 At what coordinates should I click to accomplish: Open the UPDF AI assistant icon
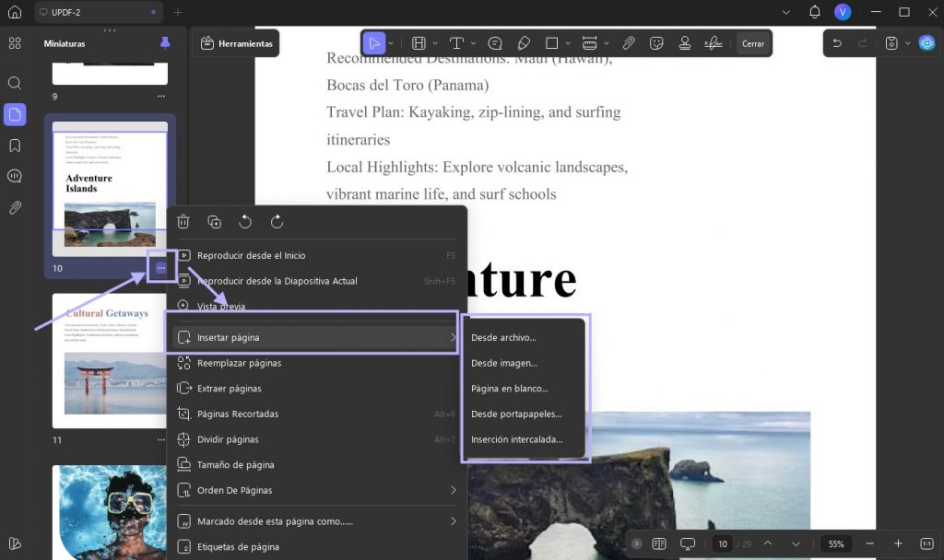(926, 43)
